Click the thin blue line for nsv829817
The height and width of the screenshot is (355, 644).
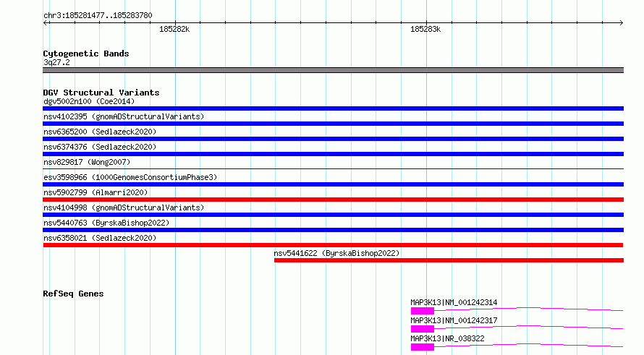[x=333, y=168]
